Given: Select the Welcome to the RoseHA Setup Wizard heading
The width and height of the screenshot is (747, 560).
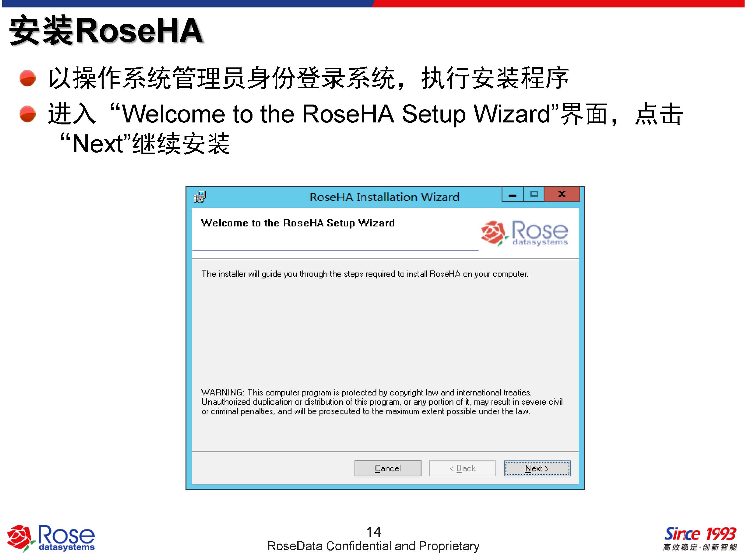Looking at the screenshot, I should [x=298, y=223].
